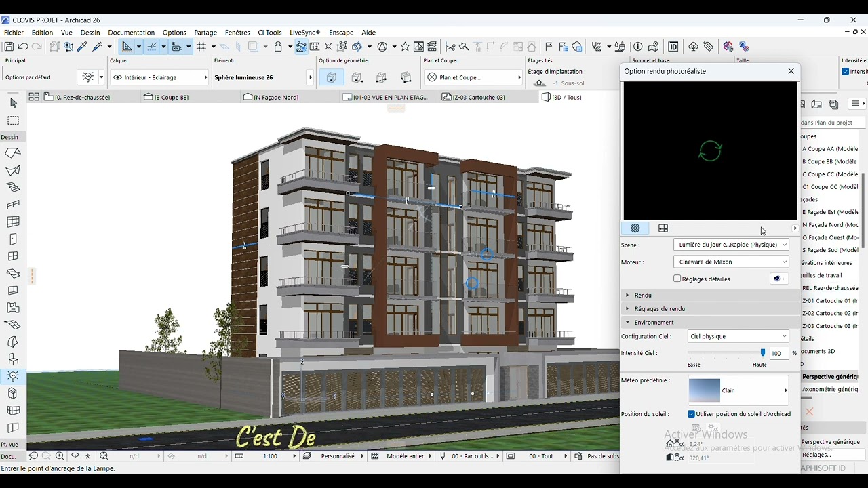This screenshot has height=488, width=868.
Task: Click the favorites star icon
Action: pyautogui.click(x=405, y=47)
